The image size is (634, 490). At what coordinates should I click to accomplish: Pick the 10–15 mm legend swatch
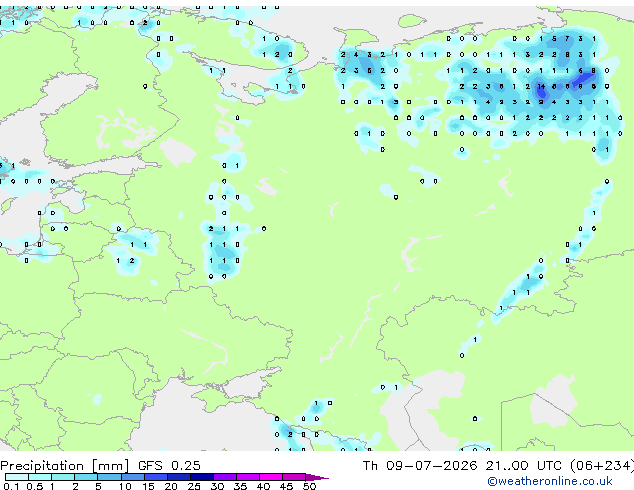click(132, 477)
